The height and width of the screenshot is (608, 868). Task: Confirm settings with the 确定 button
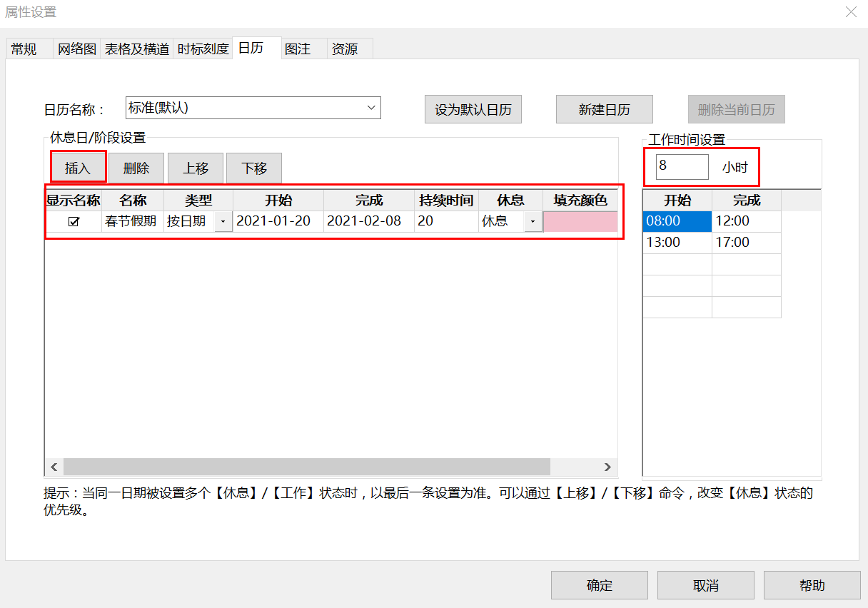[599, 584]
